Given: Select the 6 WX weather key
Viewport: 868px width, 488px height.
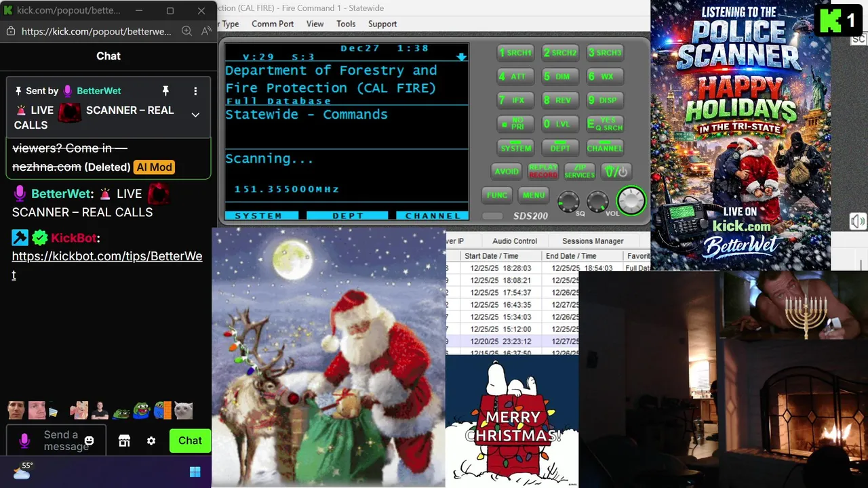Looking at the screenshot, I should pos(604,77).
